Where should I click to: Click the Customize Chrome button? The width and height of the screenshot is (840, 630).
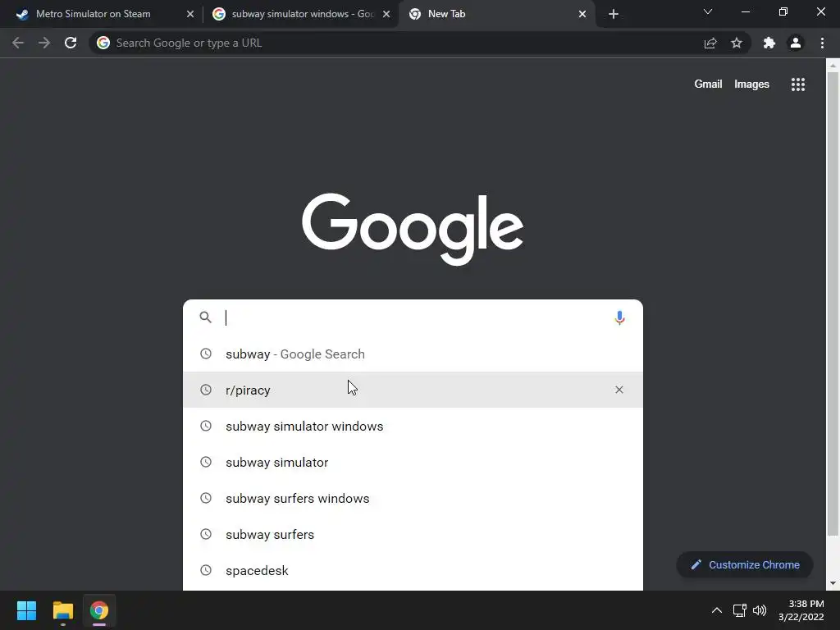(745, 564)
